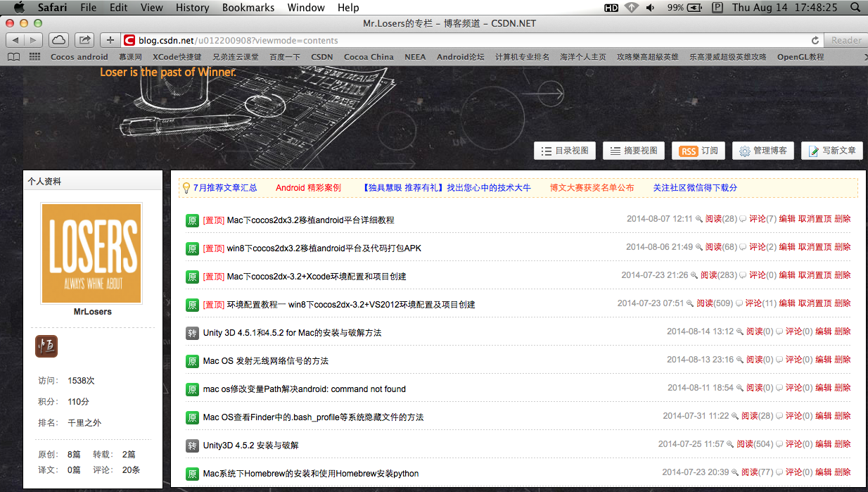Click the brown medal badge icon

[46, 346]
